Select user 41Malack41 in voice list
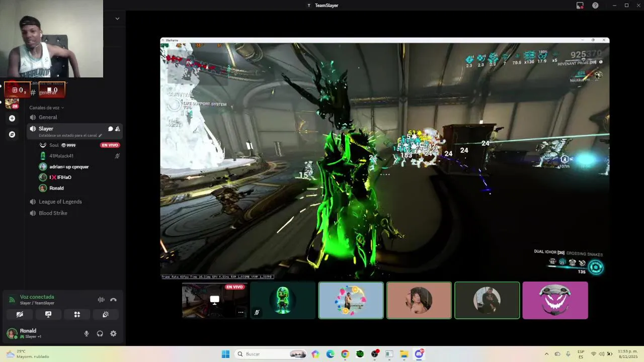 61,156
